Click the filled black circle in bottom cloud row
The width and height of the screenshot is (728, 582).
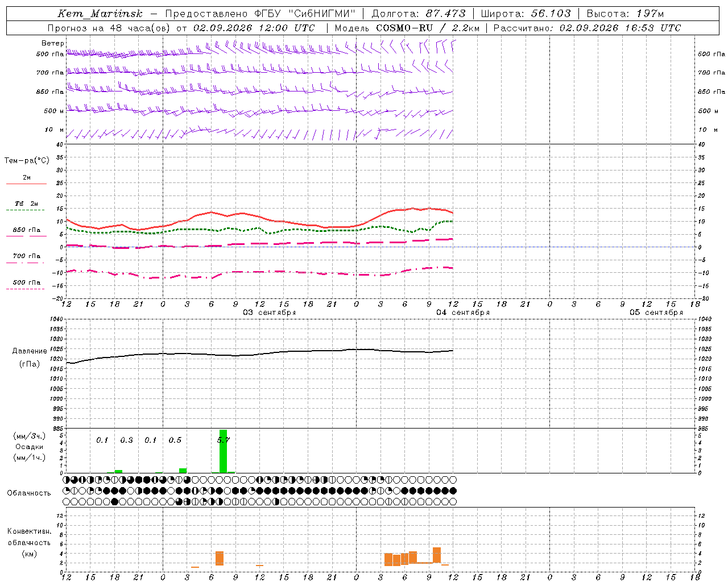point(114,502)
